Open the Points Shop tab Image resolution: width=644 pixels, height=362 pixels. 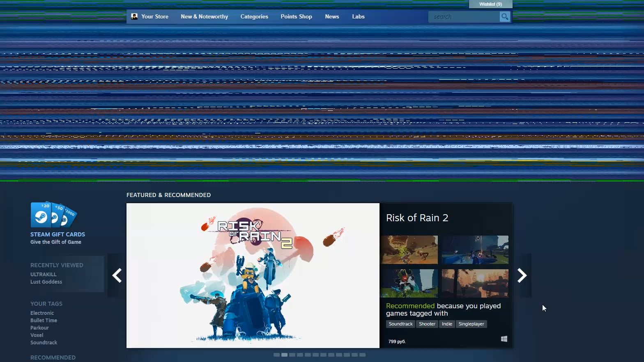coord(296,17)
